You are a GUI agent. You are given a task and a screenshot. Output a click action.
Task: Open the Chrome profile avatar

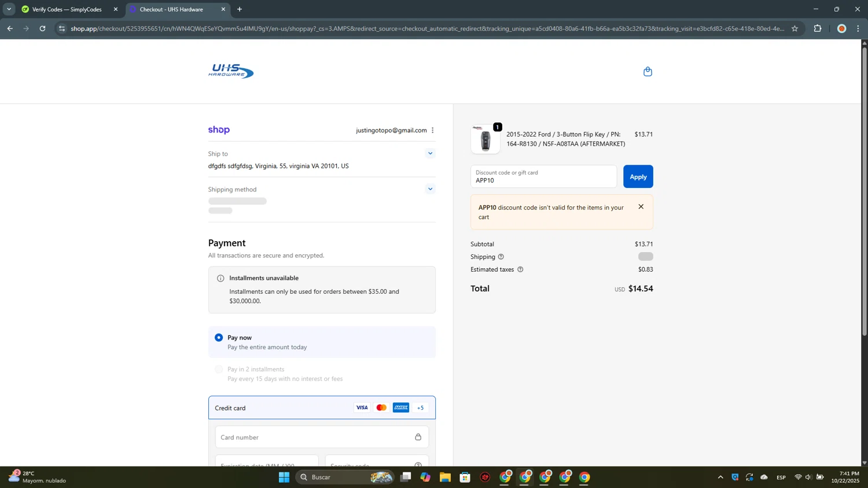coord(842,28)
